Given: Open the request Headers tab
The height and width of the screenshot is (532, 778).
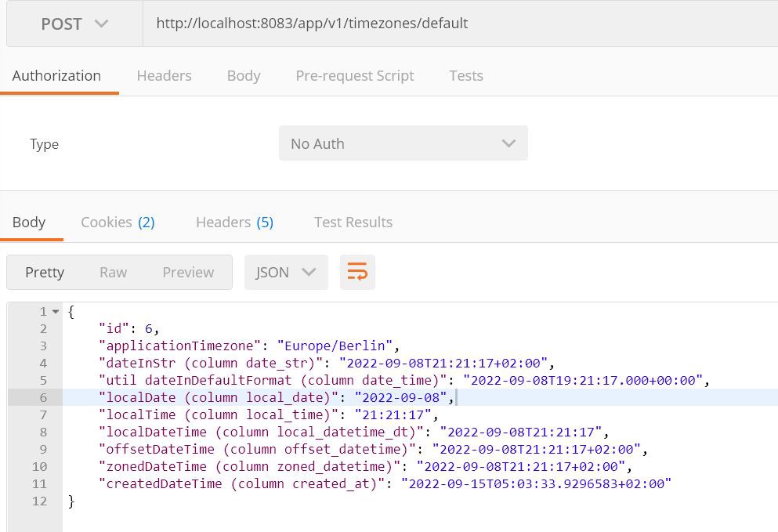Looking at the screenshot, I should point(165,75).
